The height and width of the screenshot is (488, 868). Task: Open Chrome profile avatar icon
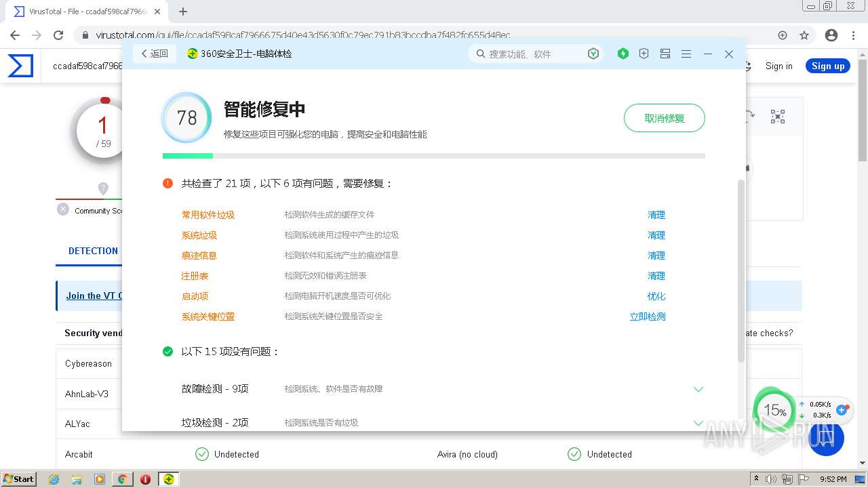point(831,35)
